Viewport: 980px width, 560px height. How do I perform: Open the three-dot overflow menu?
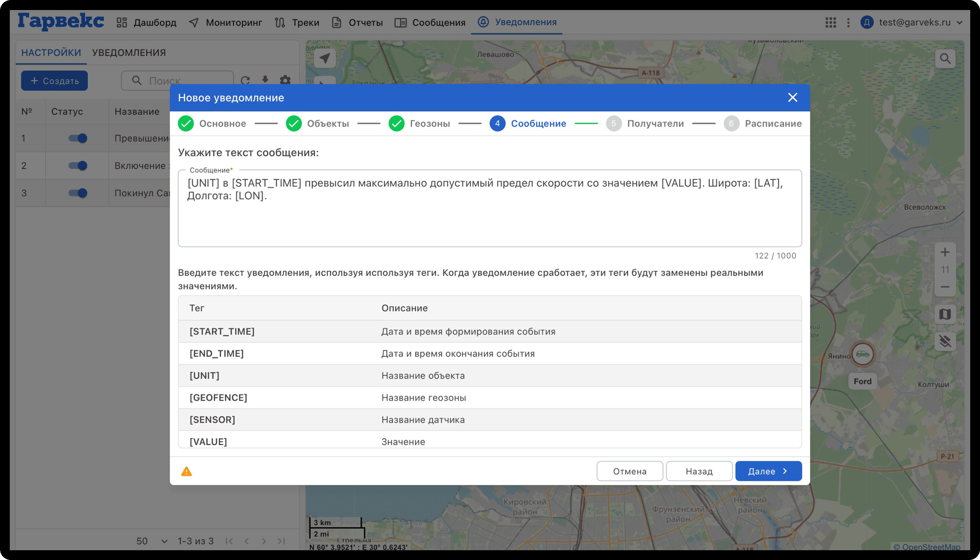click(x=848, y=22)
